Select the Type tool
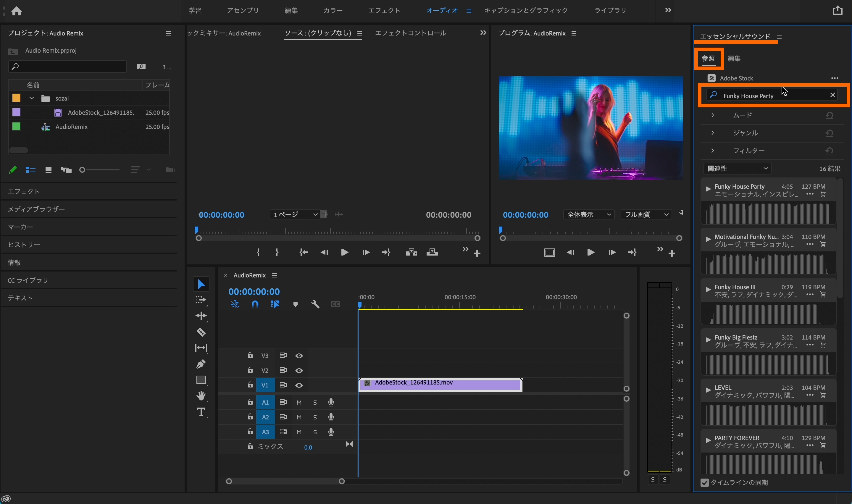 click(201, 412)
